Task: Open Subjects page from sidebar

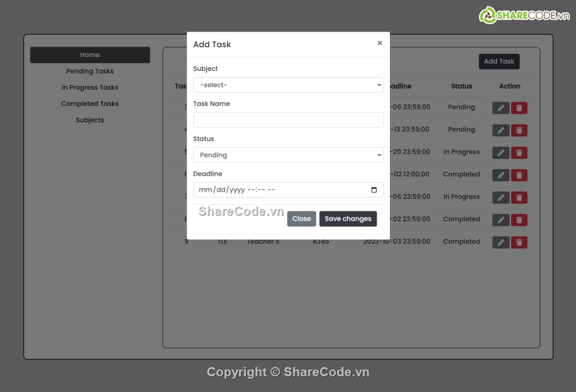Action: click(x=90, y=120)
